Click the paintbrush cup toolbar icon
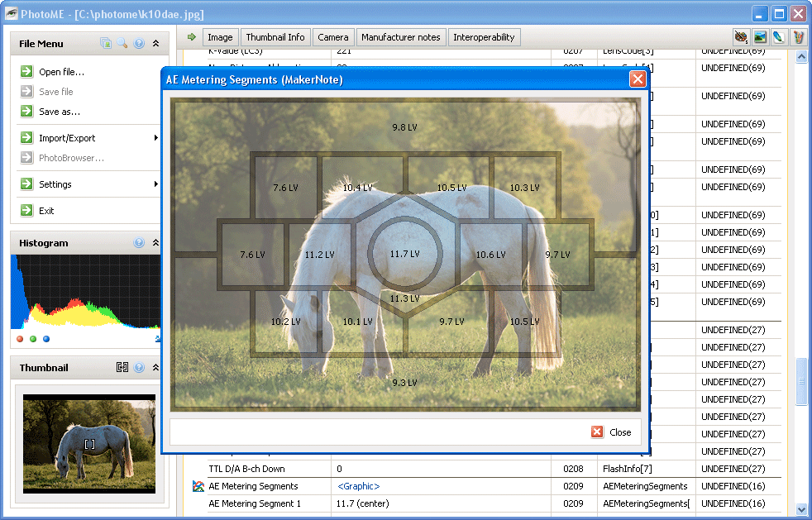 click(798, 36)
